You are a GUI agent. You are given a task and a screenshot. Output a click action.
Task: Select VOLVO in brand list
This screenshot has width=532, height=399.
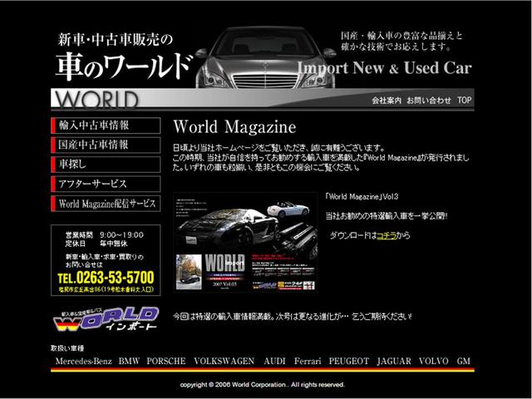(x=434, y=361)
